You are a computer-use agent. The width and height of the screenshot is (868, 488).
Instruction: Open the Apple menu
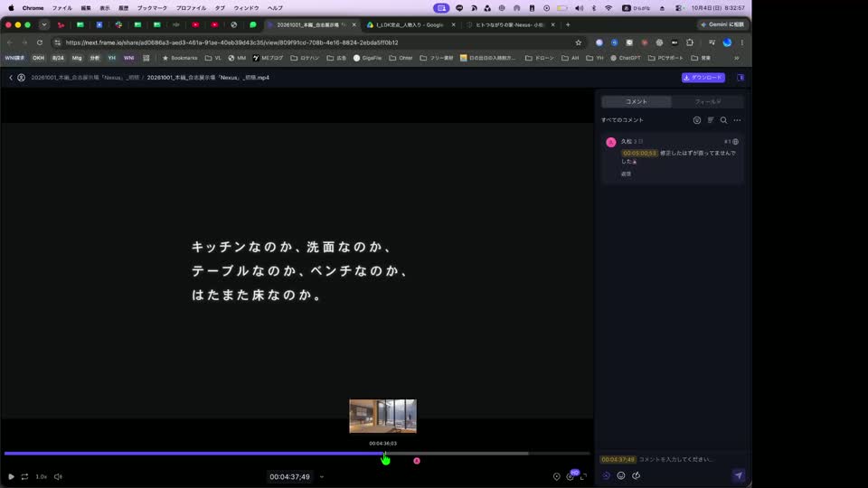[11, 8]
